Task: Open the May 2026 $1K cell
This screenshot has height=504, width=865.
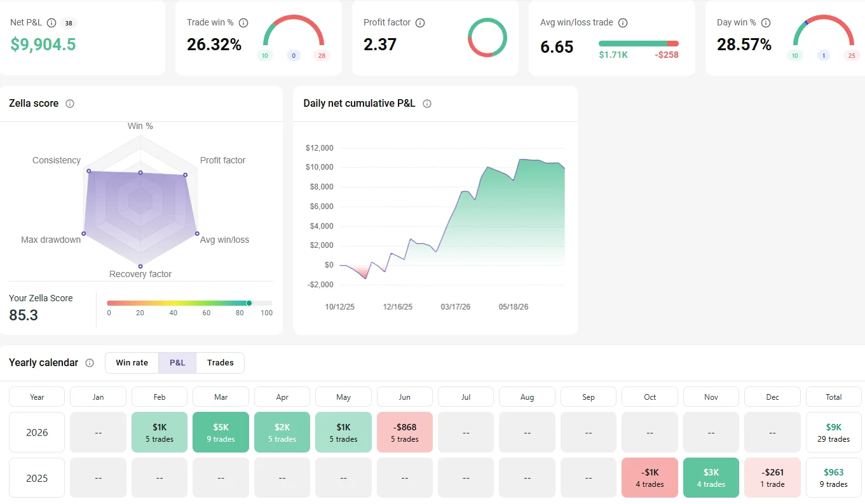Action: click(x=343, y=432)
